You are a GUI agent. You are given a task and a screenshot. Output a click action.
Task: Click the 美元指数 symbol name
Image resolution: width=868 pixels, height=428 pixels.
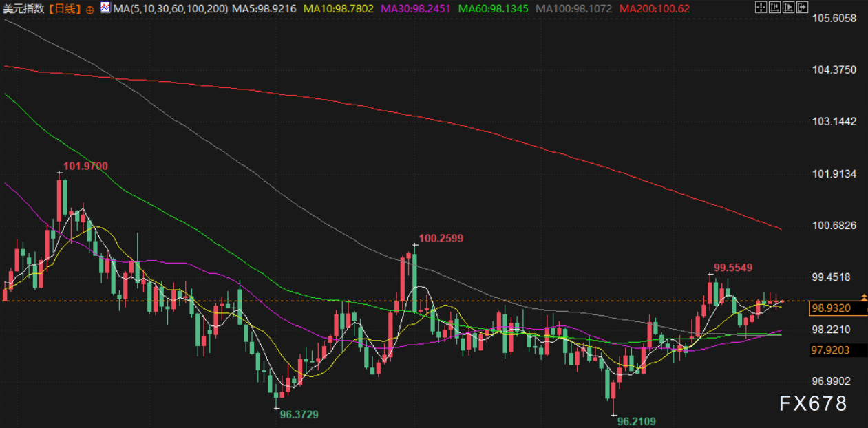coord(25,9)
